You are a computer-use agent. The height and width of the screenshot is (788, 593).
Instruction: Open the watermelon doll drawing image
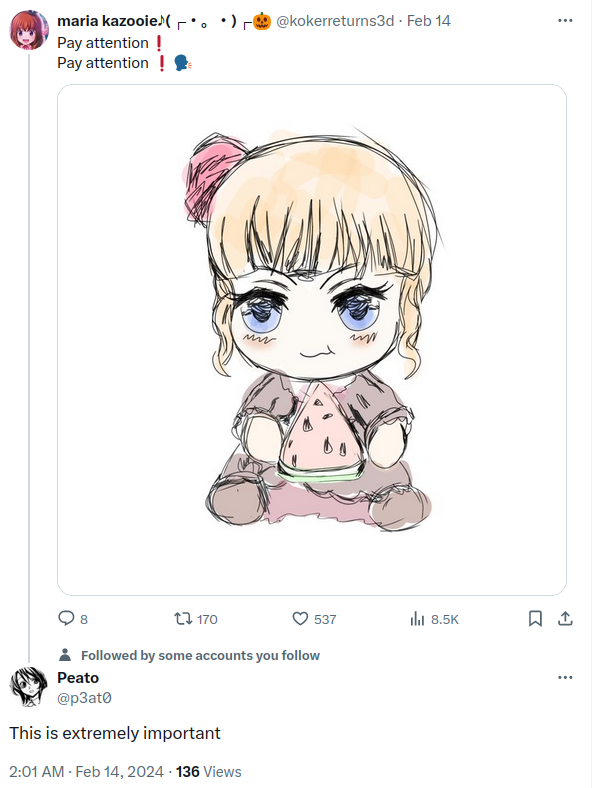[312, 340]
